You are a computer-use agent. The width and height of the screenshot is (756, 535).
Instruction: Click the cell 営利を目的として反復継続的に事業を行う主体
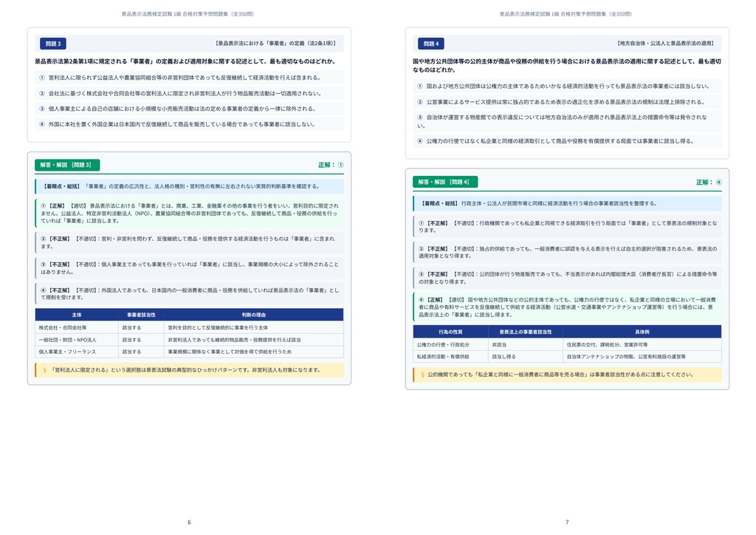[x=254, y=327]
